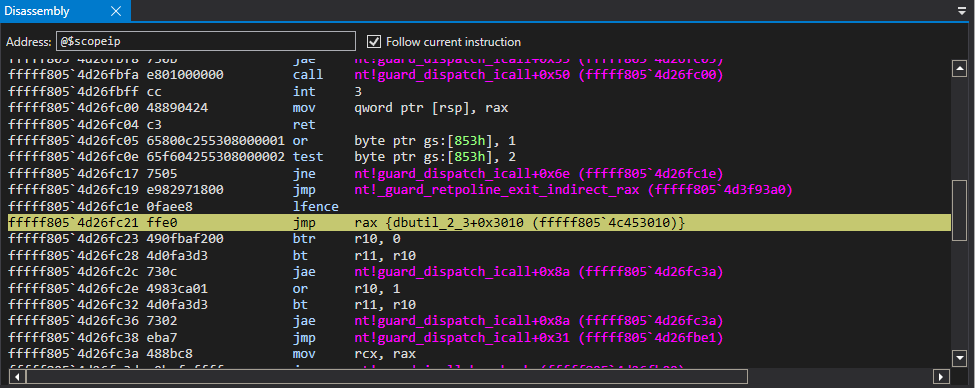Click horizontal scrollbar left arrow
Image resolution: width=975 pixels, height=388 pixels.
[16, 376]
